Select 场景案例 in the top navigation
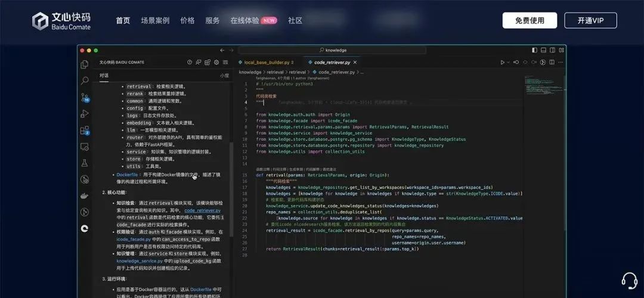Viewport: 644px width, 298px height. point(155,20)
